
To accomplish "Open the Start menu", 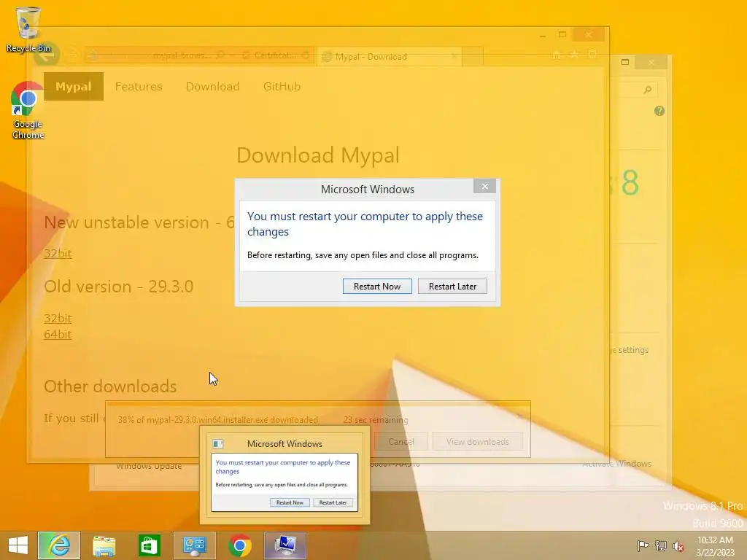I will coord(18,545).
